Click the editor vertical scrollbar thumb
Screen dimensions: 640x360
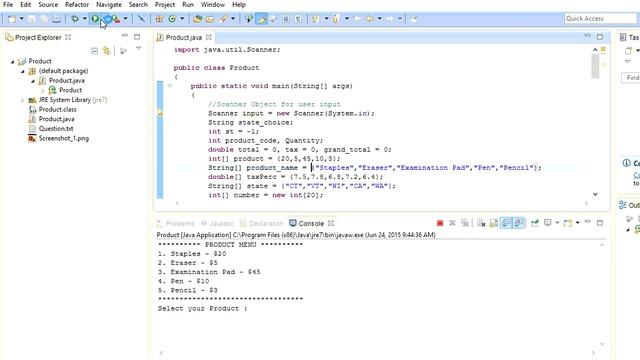pos(595,66)
